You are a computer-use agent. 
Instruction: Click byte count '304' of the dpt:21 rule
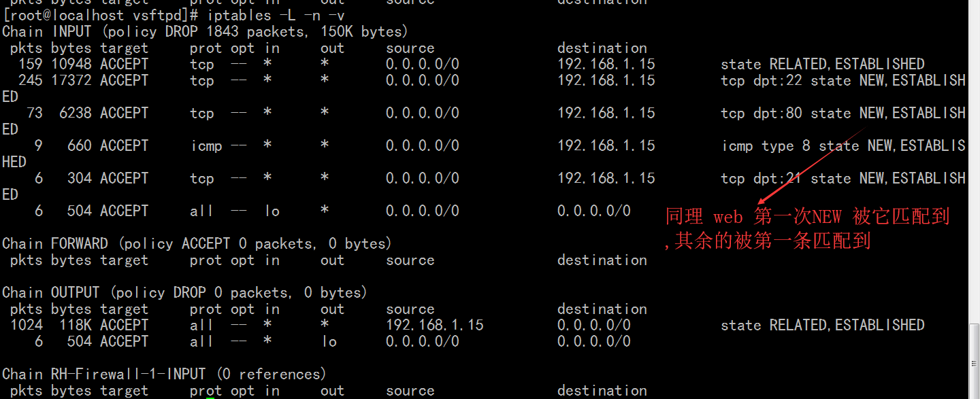(80, 178)
